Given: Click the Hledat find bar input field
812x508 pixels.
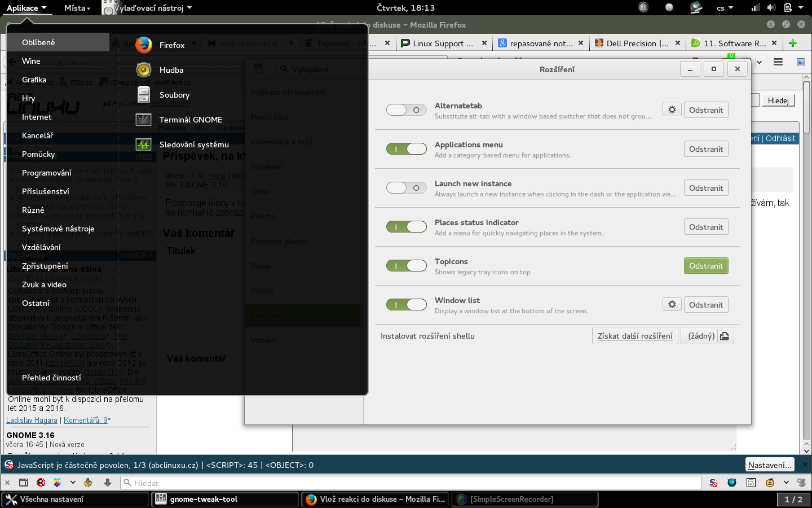Looking at the screenshot, I should [411, 483].
